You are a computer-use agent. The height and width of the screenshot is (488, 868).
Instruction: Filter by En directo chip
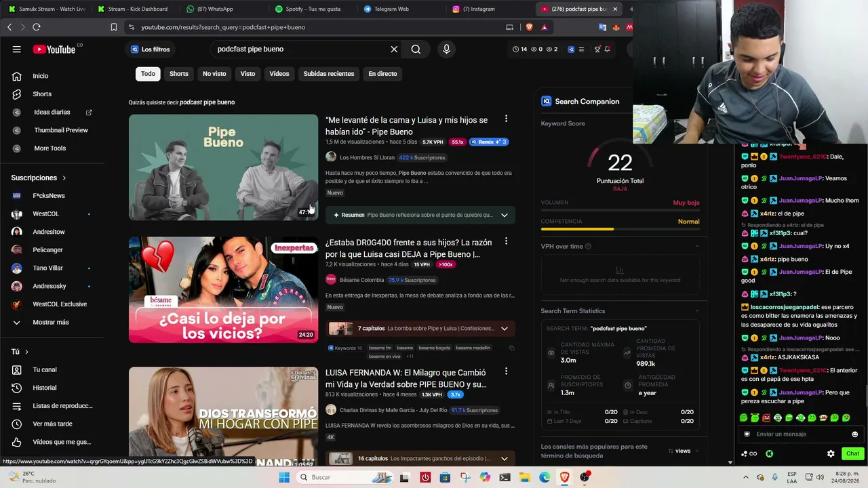click(x=382, y=73)
